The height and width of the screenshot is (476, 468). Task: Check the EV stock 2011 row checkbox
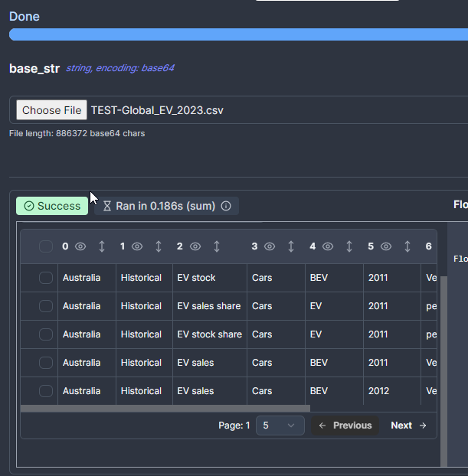click(46, 278)
